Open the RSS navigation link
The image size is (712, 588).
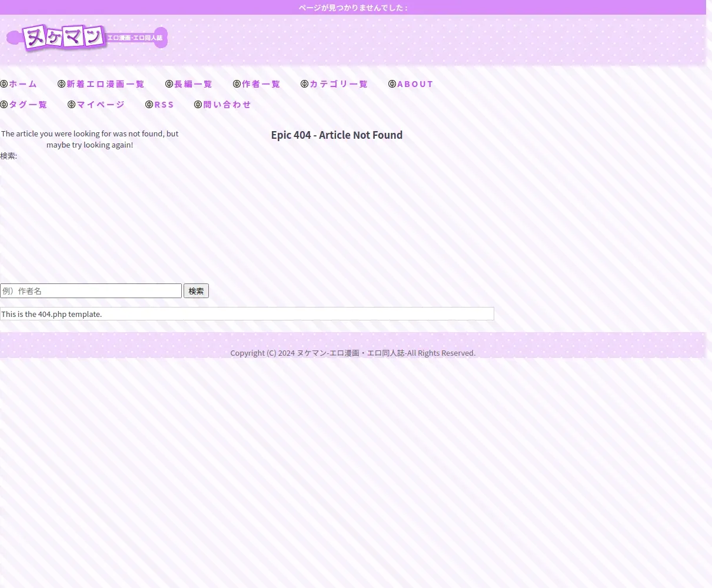coord(164,105)
